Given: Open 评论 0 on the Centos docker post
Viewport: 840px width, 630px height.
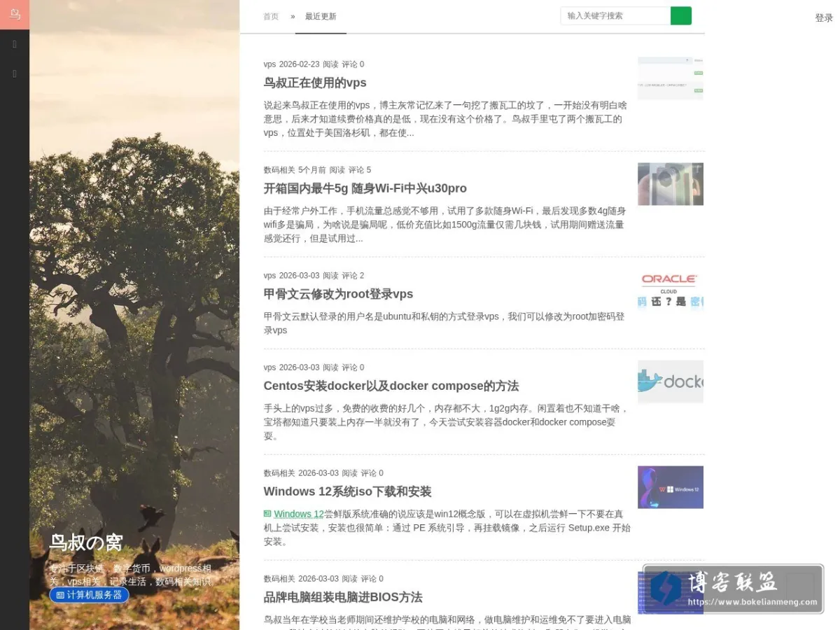Looking at the screenshot, I should [353, 367].
